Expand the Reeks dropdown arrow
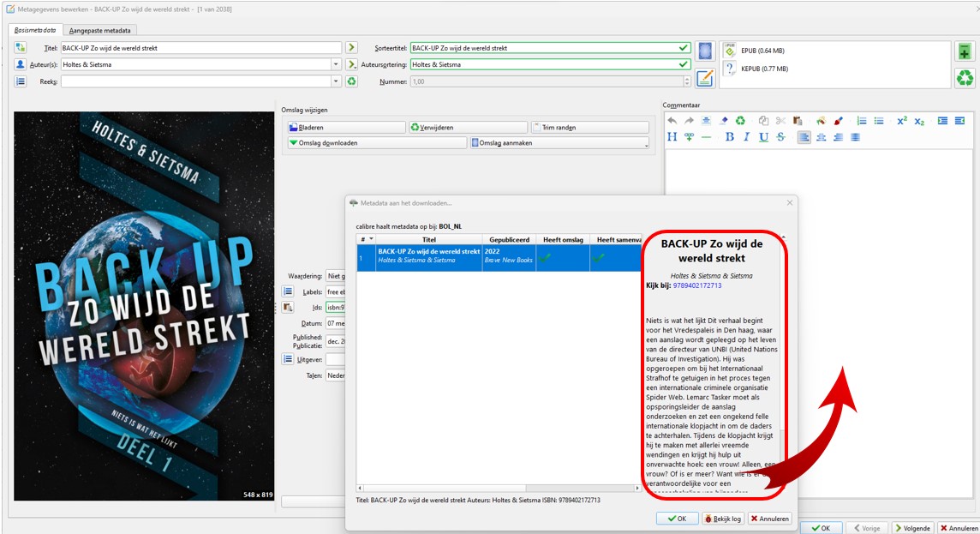This screenshot has height=534, width=980. point(336,81)
